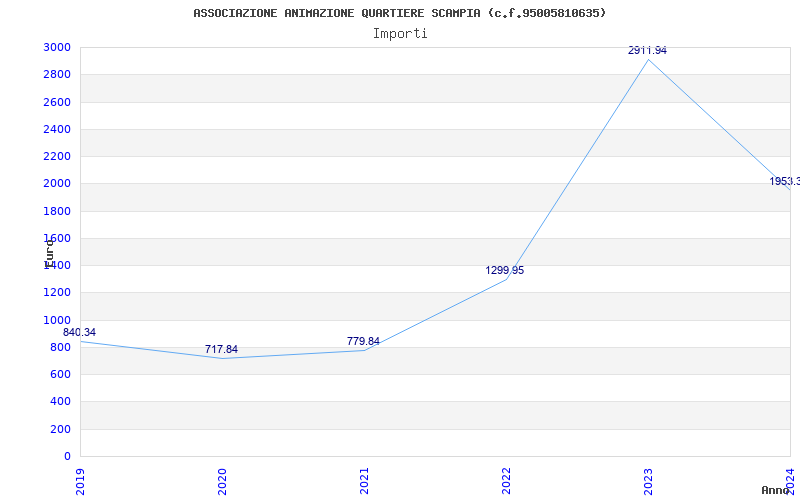
Task: Click the Anno x-axis title
Action: [776, 490]
